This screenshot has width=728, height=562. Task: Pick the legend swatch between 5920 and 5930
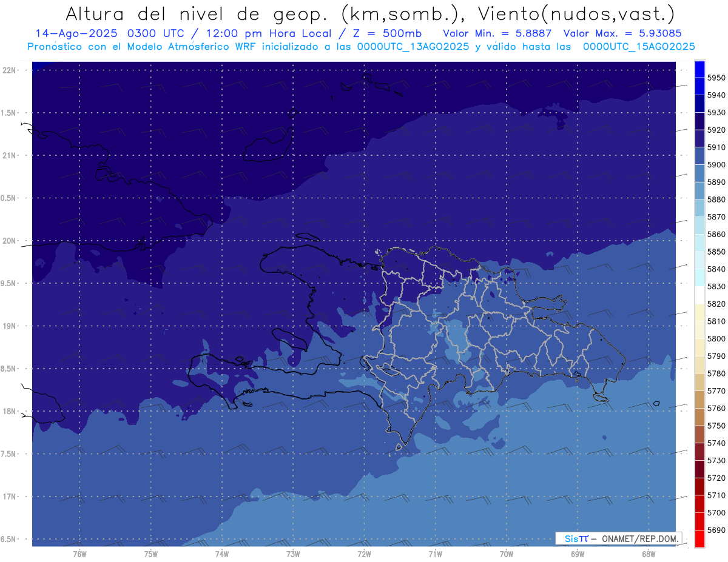pos(699,121)
